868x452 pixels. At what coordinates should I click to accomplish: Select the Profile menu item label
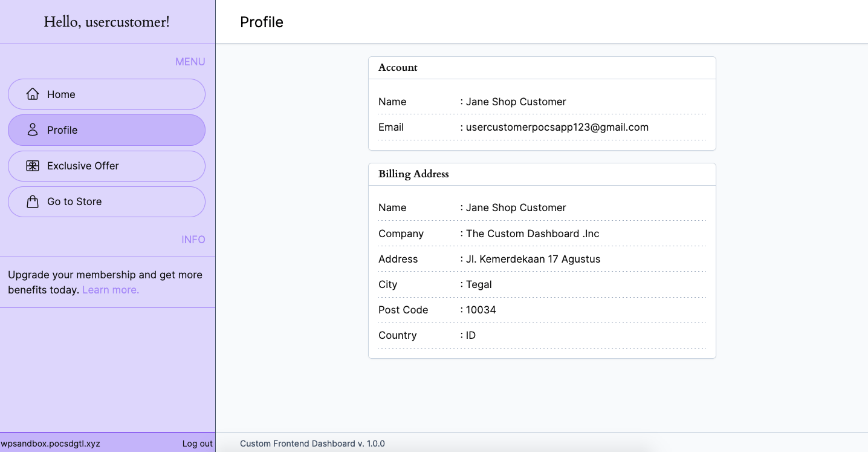tap(62, 130)
